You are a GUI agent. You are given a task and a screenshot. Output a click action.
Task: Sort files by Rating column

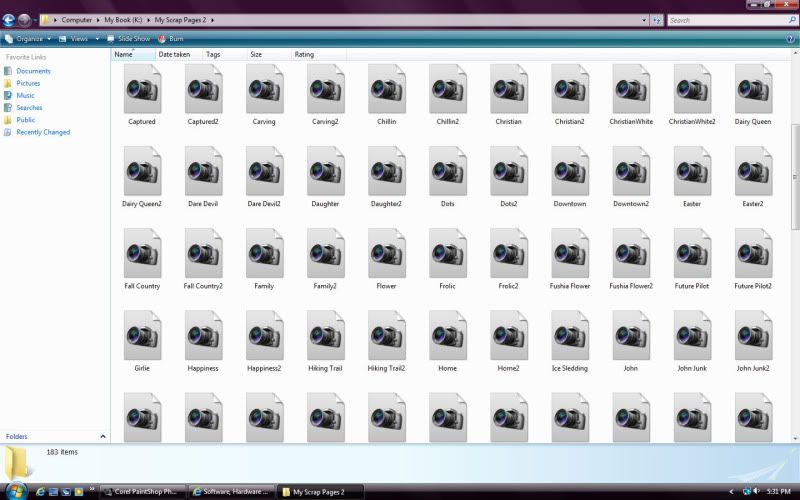tap(304, 54)
